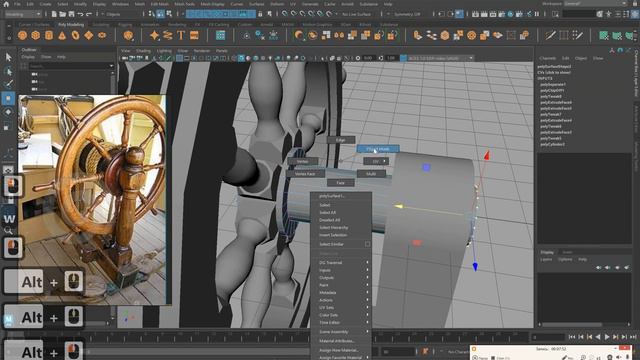Click the Redo arrow icon
The image size is (640, 360).
point(89,14)
